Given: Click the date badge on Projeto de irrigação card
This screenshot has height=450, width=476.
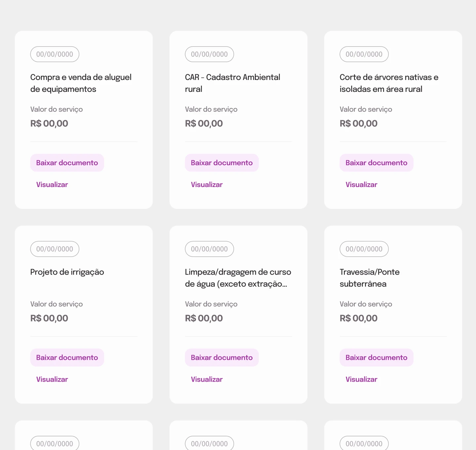Looking at the screenshot, I should [55, 249].
